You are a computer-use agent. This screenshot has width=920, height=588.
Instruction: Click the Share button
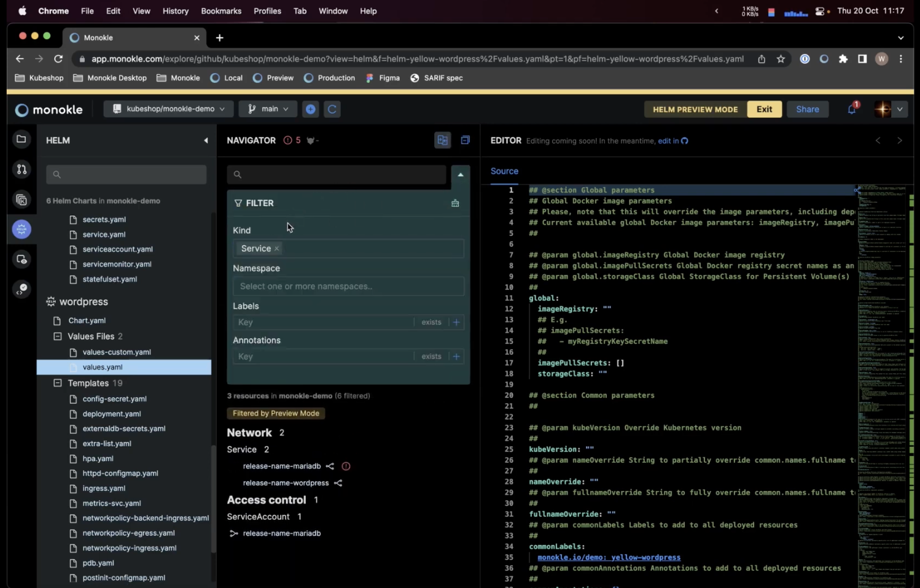[808, 109]
